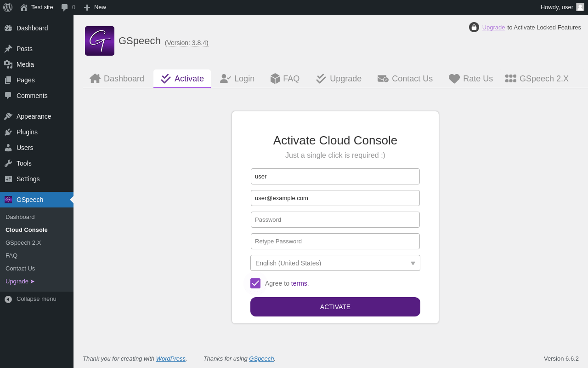Image resolution: width=588 pixels, height=368 pixels.
Task: Click the envelope icon on Contact Us tab
Action: pos(383,79)
